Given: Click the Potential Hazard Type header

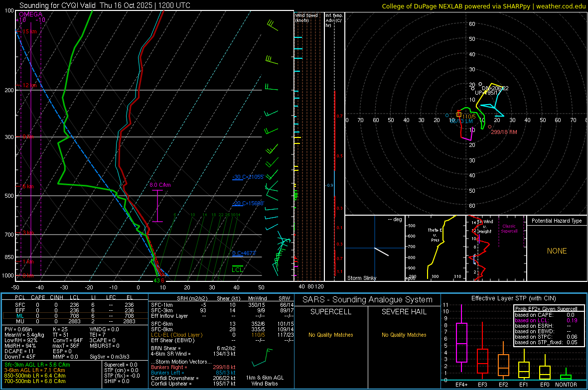Looking at the screenshot, I should click(x=557, y=221).
